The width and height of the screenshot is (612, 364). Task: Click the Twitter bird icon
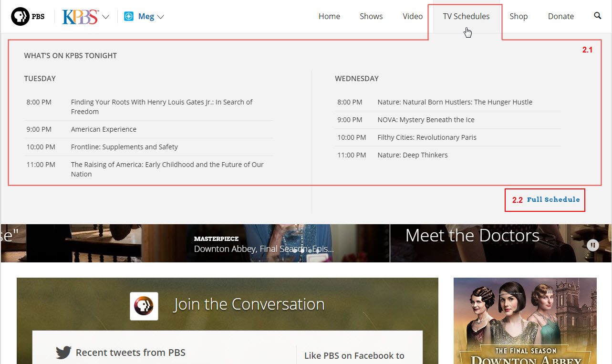pos(63,353)
